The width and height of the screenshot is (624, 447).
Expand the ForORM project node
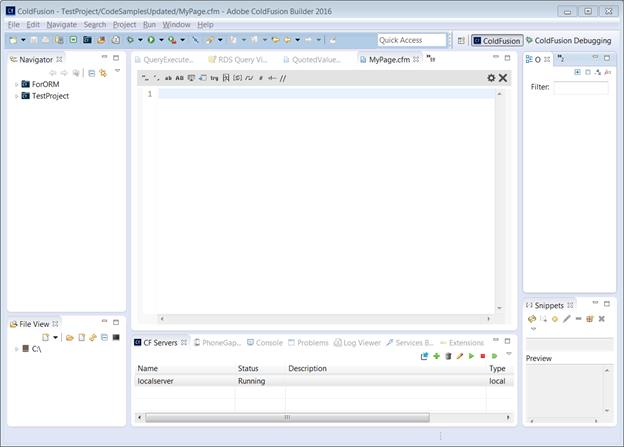coord(16,84)
